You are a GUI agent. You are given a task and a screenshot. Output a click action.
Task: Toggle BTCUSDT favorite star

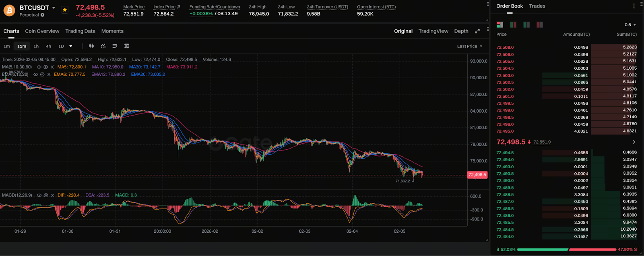coord(65,10)
